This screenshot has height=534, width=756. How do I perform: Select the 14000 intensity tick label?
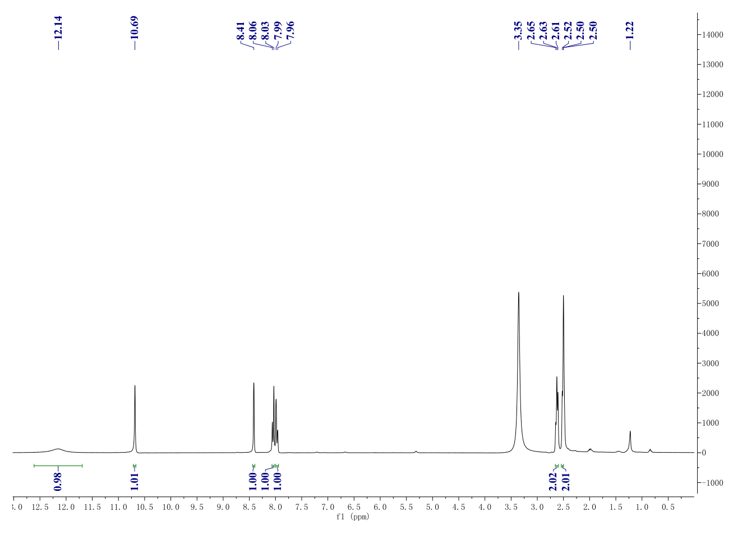pos(712,35)
